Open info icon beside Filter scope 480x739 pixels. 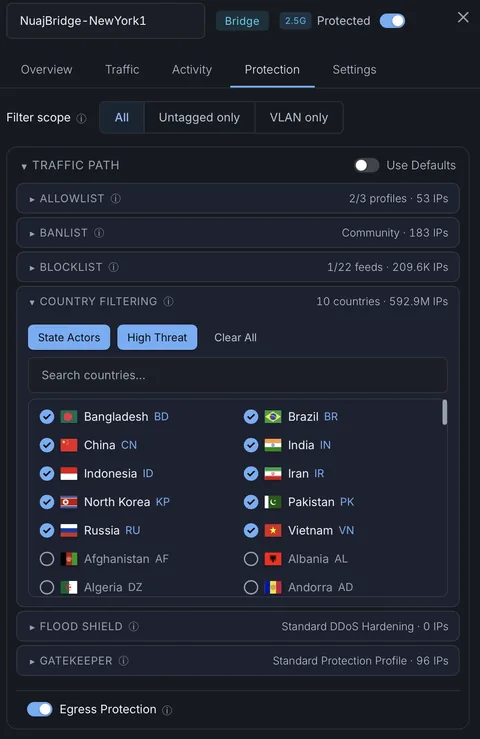point(81,118)
